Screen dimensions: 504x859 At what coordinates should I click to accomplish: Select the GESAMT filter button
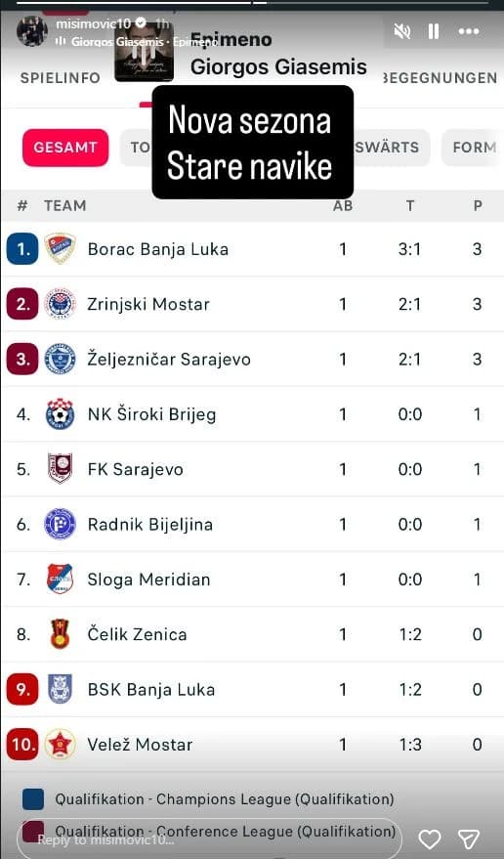pyautogui.click(x=65, y=148)
